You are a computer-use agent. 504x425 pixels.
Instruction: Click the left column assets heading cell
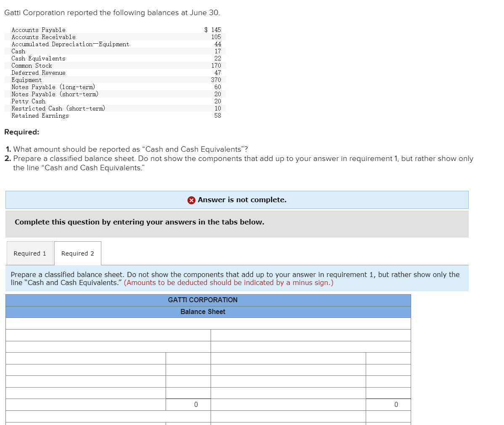(x=107, y=335)
